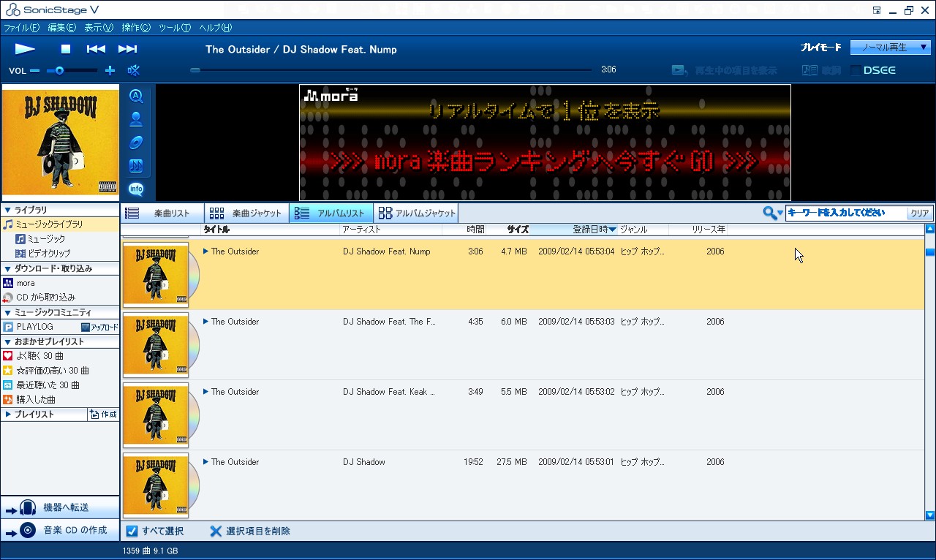Open the magnifier search icon beside album art
Screen dimensions: 936x560
pyautogui.click(x=136, y=96)
